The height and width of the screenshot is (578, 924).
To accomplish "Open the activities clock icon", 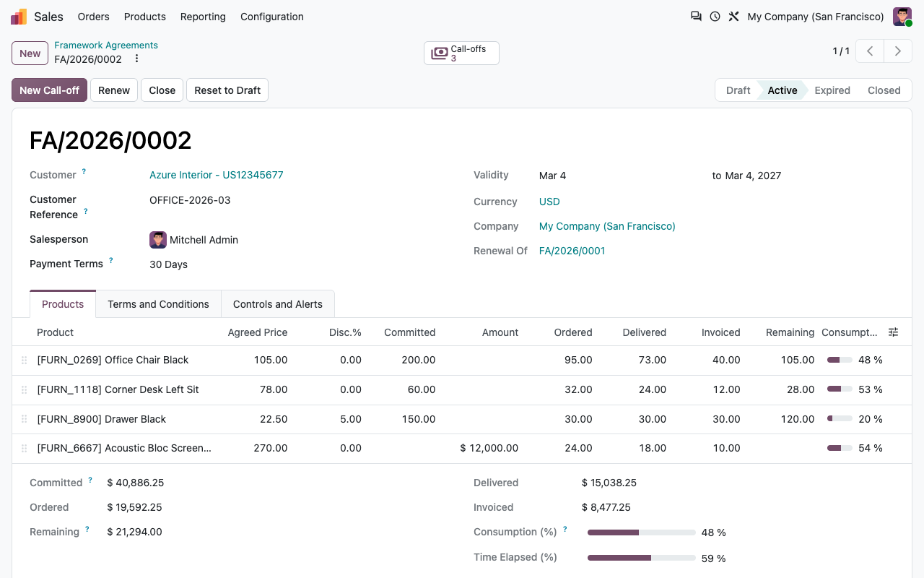I will point(715,16).
